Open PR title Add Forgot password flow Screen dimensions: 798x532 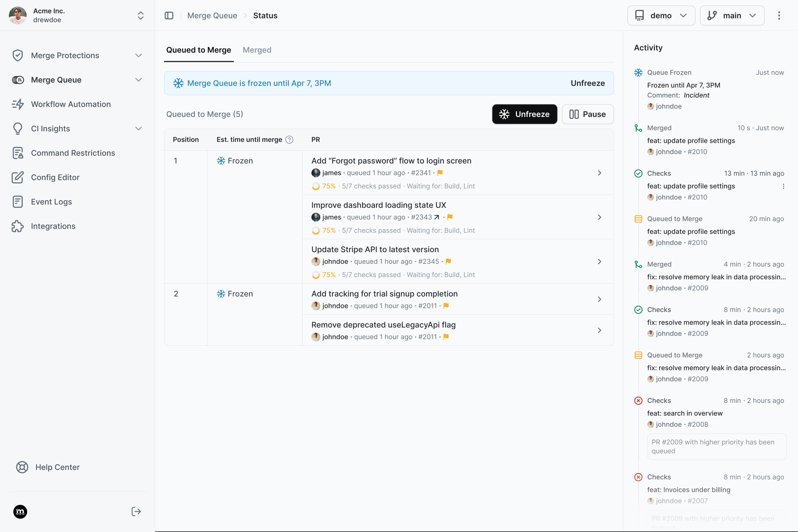click(391, 161)
